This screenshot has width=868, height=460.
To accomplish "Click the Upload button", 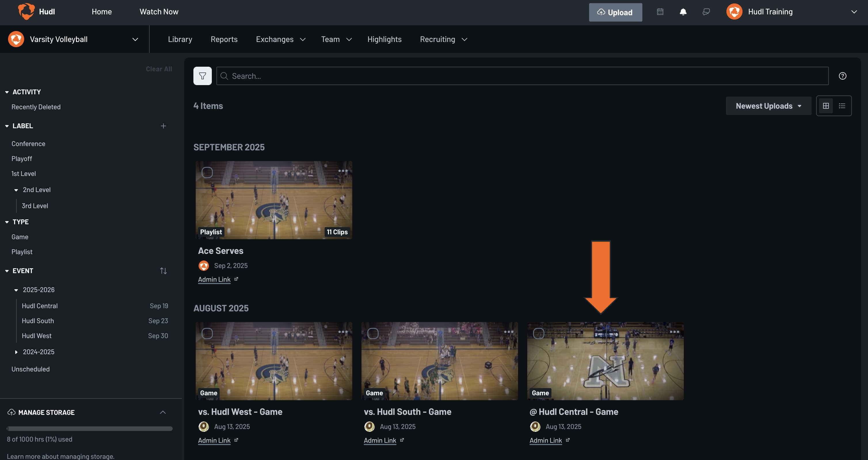I will click(615, 12).
